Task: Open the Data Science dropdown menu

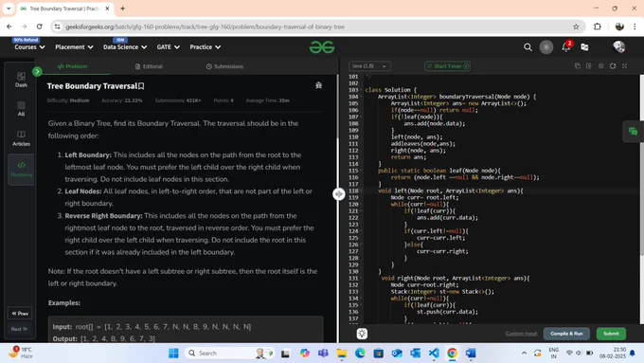Action: (x=125, y=46)
